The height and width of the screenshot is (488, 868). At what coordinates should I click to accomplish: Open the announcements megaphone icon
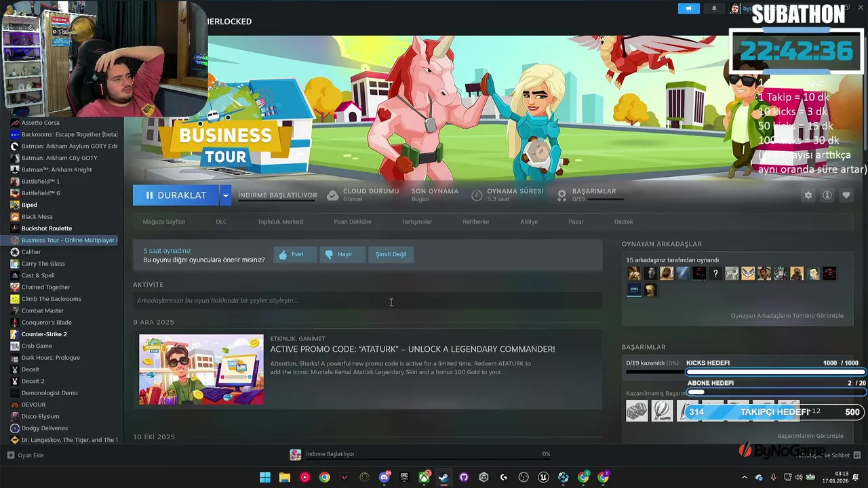[688, 9]
